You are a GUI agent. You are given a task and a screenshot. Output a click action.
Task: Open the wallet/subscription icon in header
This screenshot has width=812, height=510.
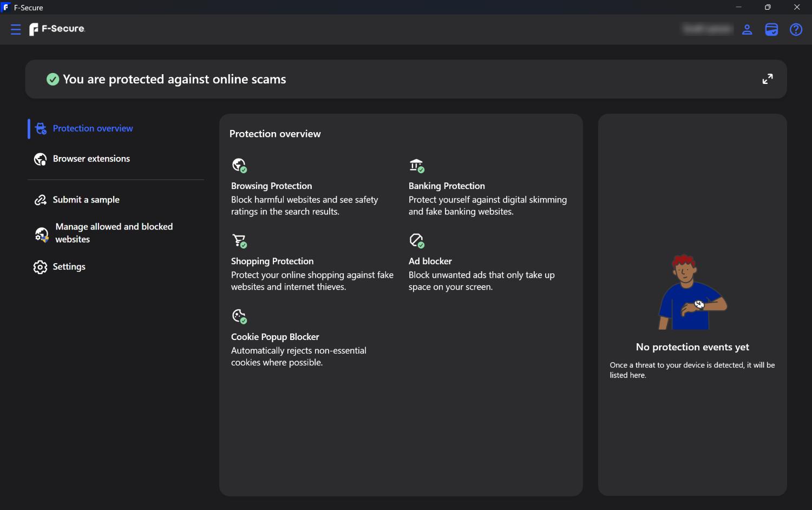(771, 29)
